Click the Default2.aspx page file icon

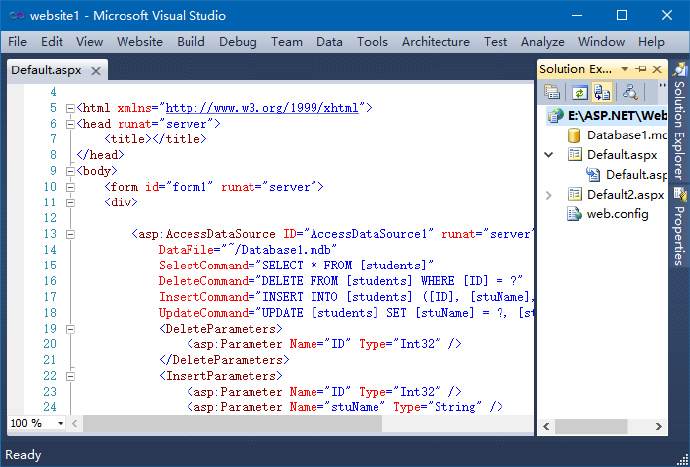(574, 194)
